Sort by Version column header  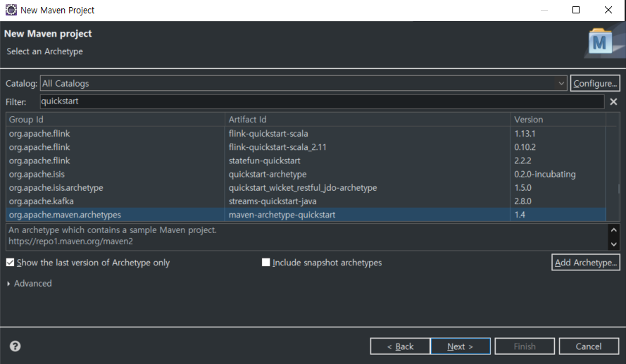[558, 119]
